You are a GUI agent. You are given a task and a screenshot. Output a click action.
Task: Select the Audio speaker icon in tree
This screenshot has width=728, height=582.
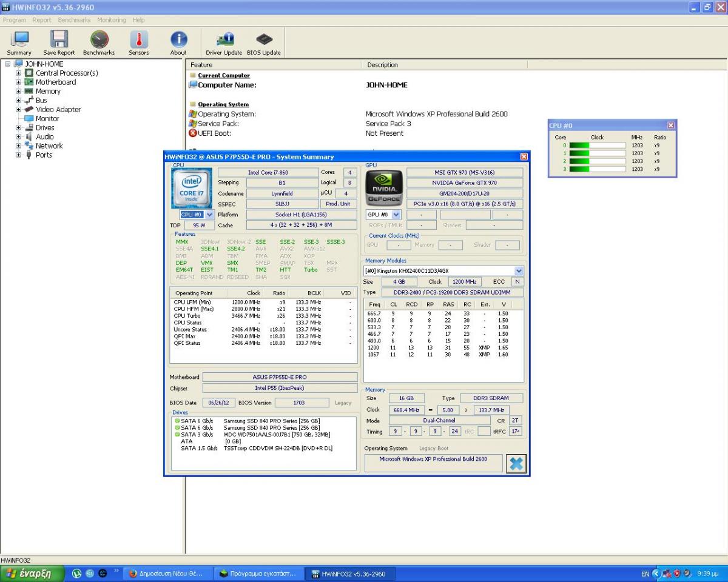pos(29,136)
